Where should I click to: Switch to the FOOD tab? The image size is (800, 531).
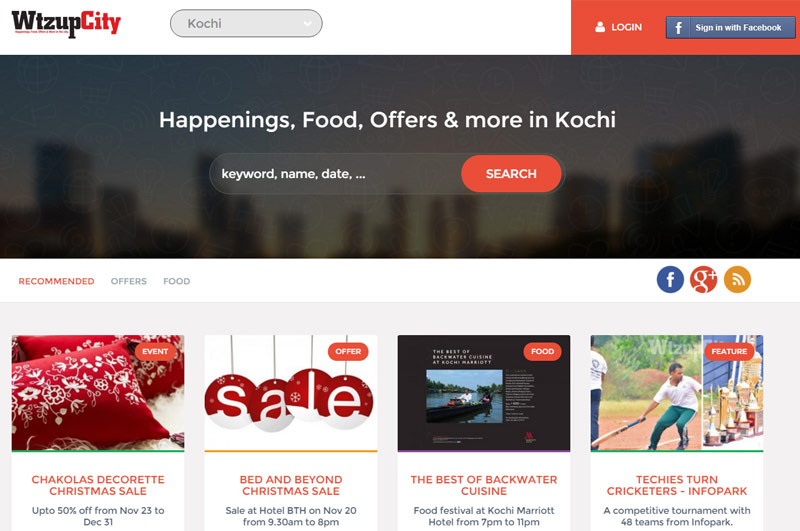tap(177, 281)
